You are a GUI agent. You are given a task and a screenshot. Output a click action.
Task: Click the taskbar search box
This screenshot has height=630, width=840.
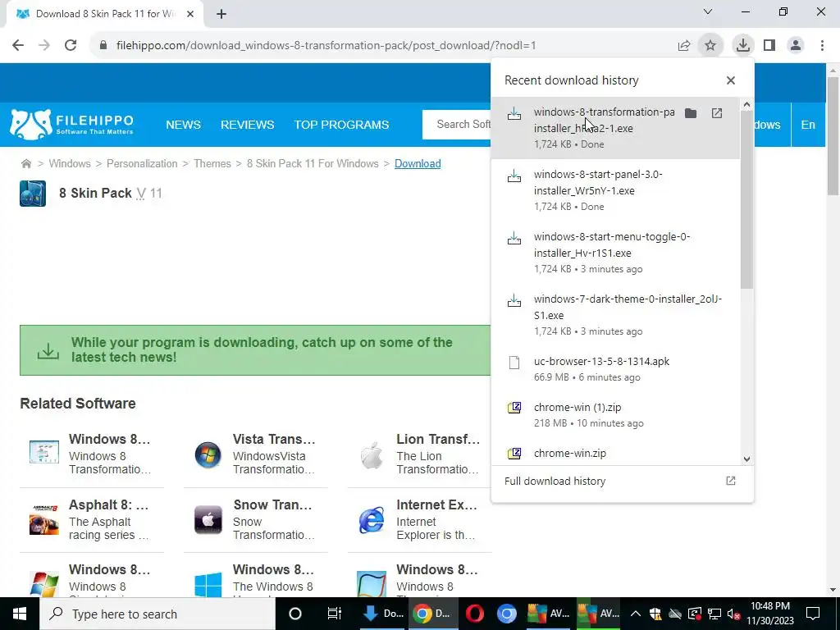[157, 614]
